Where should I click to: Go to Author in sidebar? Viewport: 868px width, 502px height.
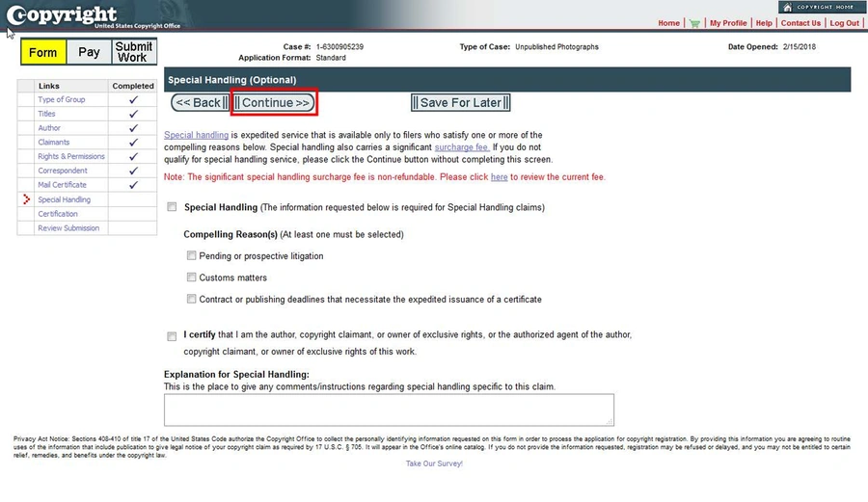click(49, 128)
